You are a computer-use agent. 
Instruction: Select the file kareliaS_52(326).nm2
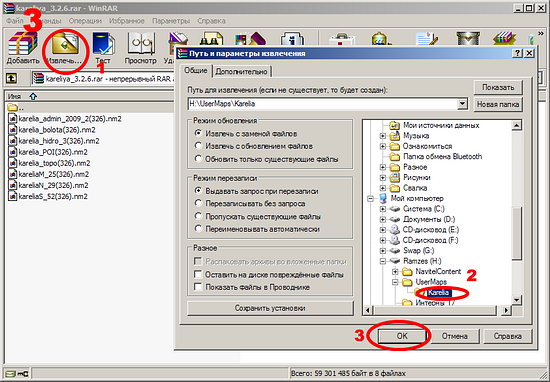point(48,196)
